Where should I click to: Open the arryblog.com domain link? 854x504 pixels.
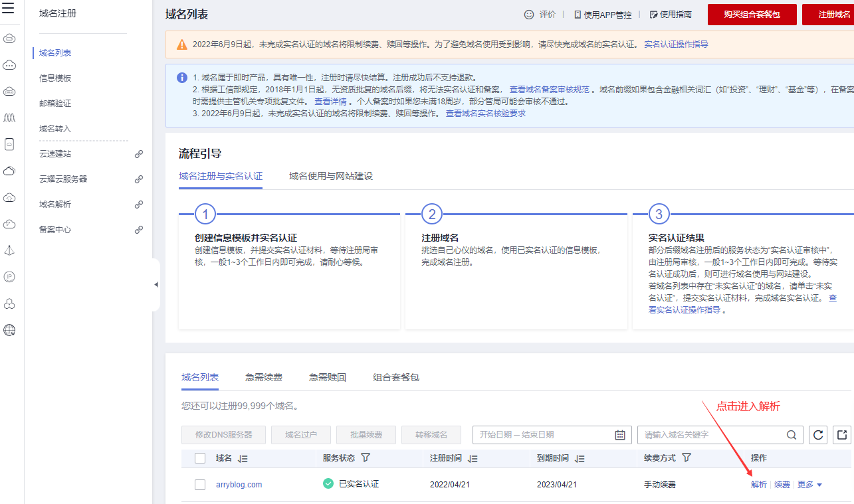[239, 485]
